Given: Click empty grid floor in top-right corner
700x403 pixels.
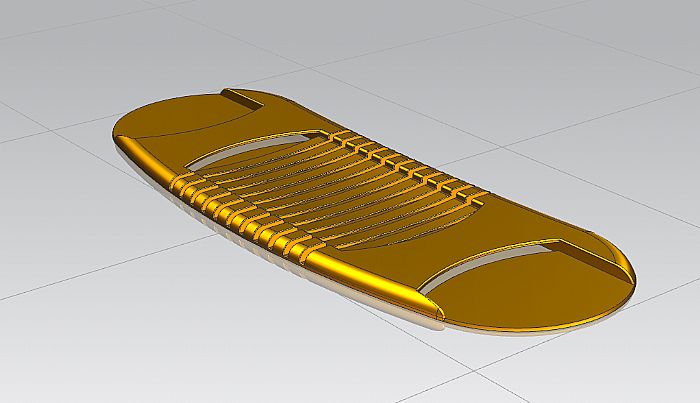Looking at the screenshot, I should pos(620,60).
